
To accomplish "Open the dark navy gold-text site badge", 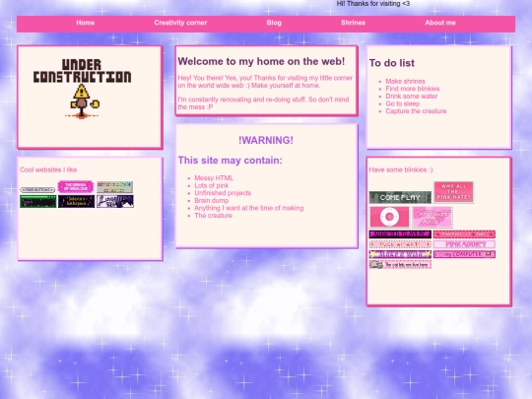I will tap(76, 201).
